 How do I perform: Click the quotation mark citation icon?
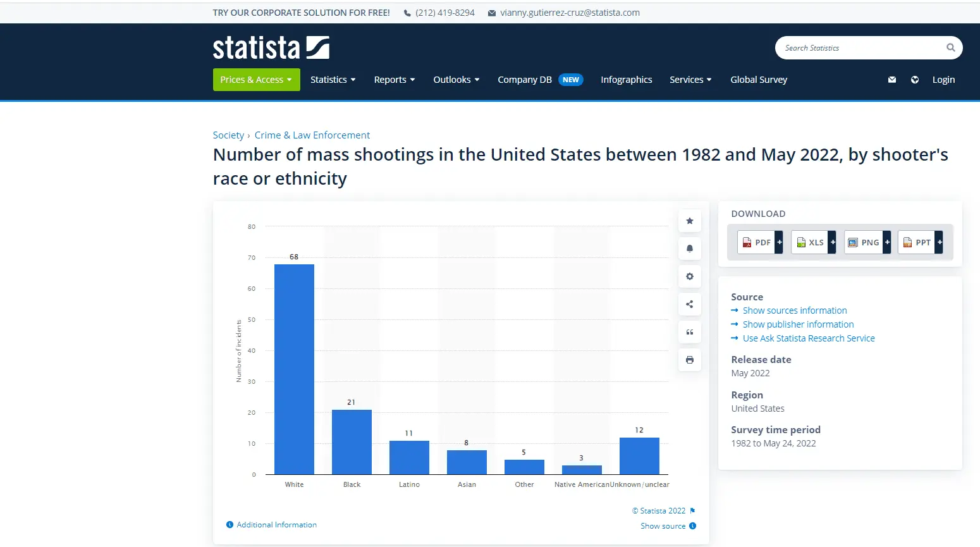point(689,332)
